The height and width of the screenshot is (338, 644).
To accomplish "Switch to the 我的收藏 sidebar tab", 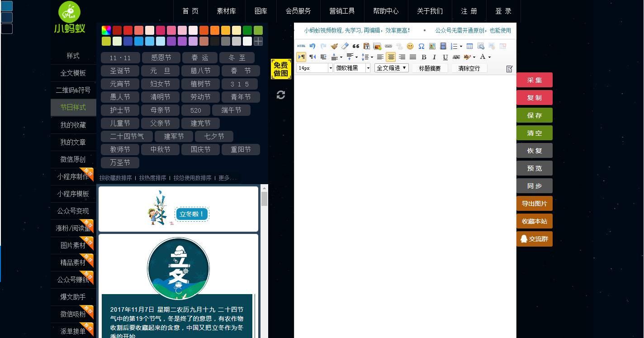I will 73,125.
